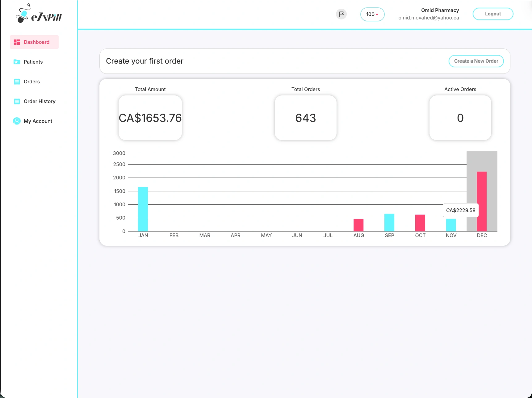Click the Total Amount CA$1653.76 card
The height and width of the screenshot is (398, 532).
pos(150,118)
